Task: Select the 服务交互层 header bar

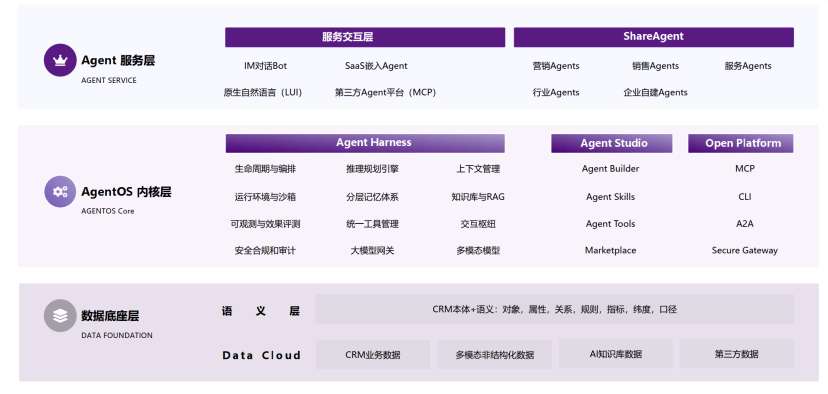Action: coord(365,37)
